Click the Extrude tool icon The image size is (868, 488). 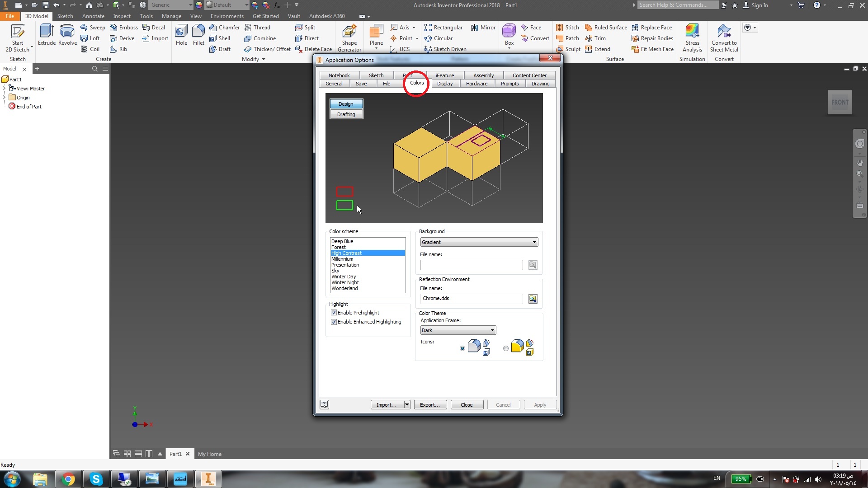tap(47, 32)
